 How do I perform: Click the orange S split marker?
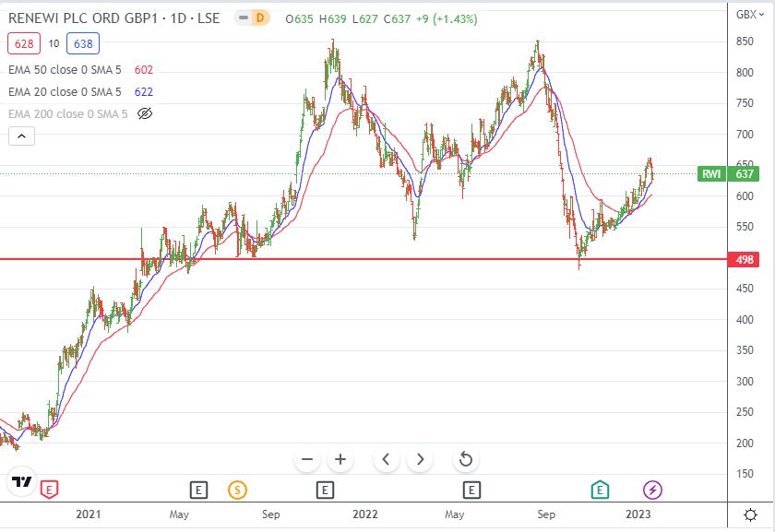(x=237, y=490)
